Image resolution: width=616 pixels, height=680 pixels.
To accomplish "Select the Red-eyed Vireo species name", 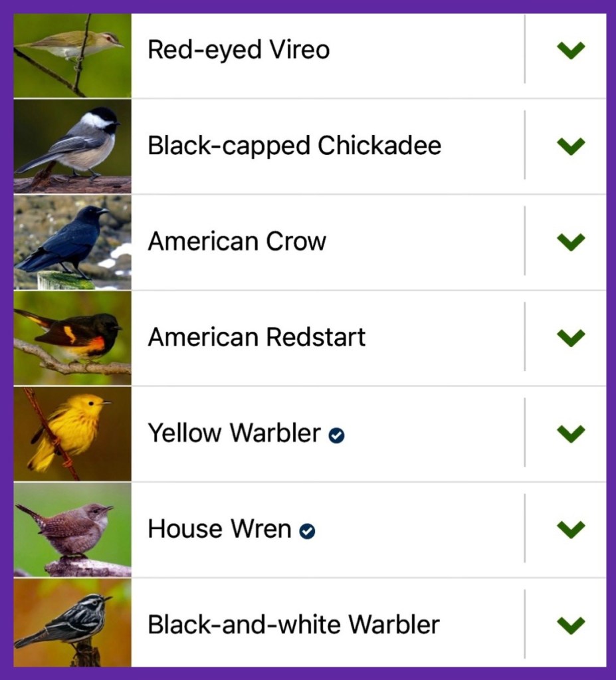I will (239, 50).
